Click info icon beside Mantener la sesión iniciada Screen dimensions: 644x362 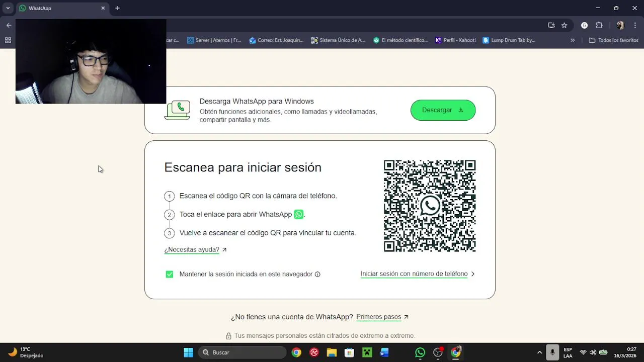pyautogui.click(x=317, y=274)
